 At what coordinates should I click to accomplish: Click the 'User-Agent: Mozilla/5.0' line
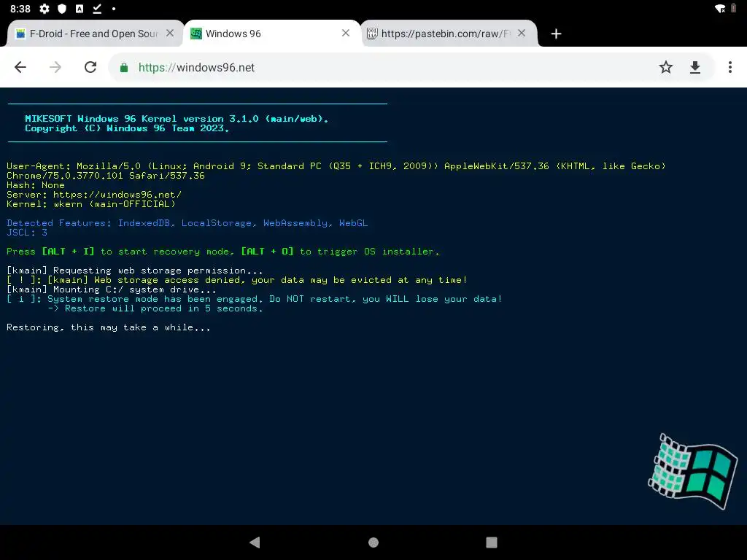pyautogui.click(x=336, y=171)
